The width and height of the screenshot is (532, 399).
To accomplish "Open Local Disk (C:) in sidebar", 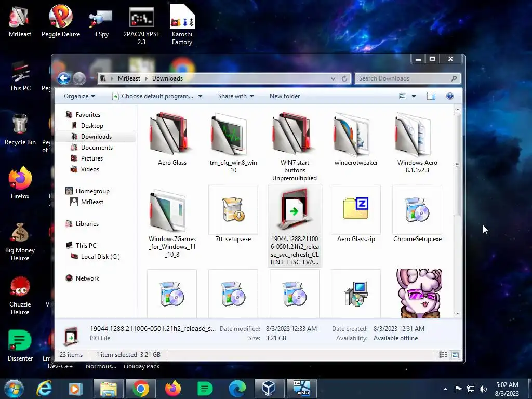I will coord(100,257).
